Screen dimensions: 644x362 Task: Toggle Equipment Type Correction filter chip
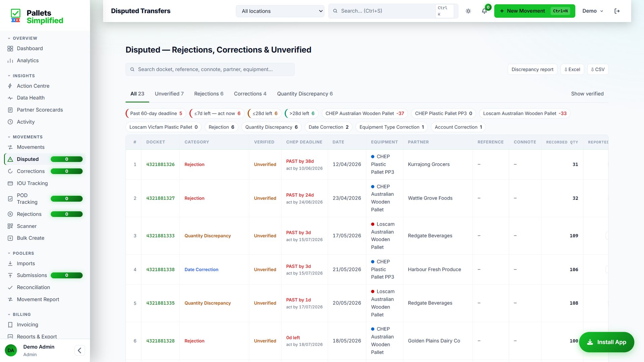391,127
